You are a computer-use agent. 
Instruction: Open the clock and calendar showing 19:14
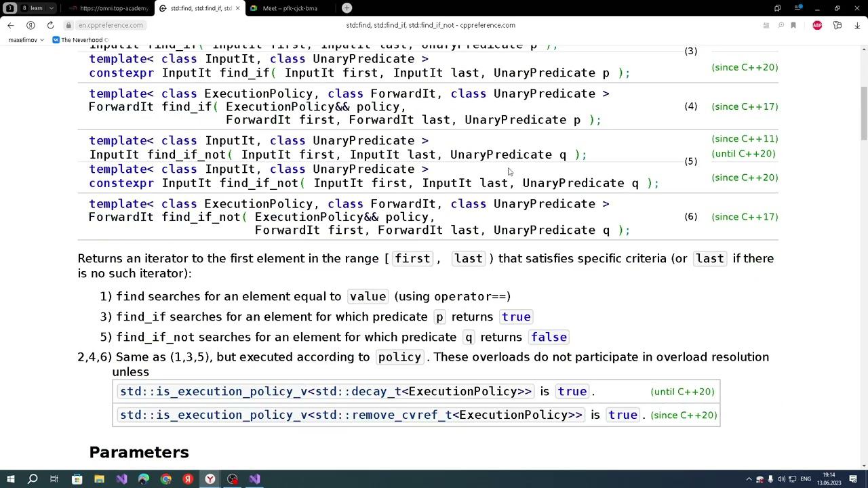[x=829, y=479]
